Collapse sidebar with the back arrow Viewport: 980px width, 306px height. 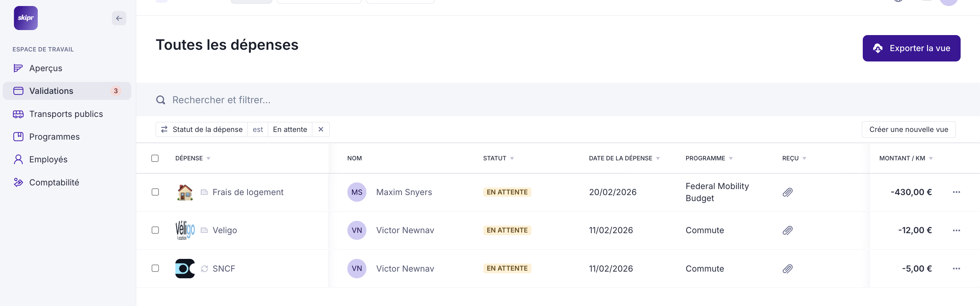[119, 18]
